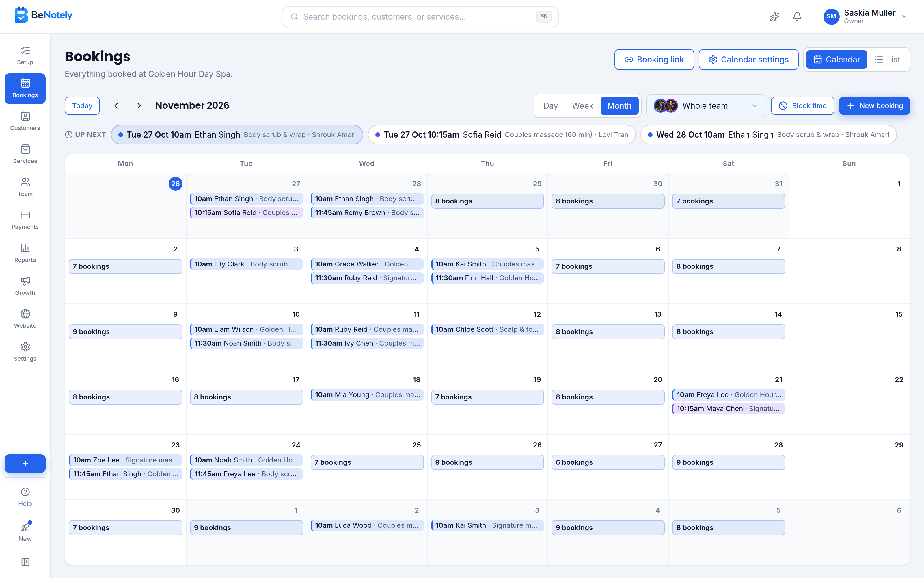Image resolution: width=924 pixels, height=578 pixels.
Task: Focus the search bookings field
Action: (x=420, y=16)
